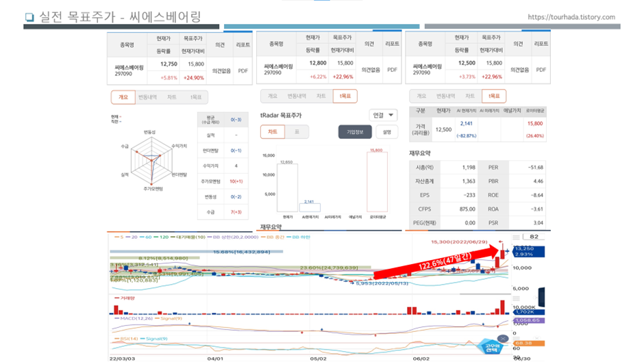644x362 pixels.
Task: Select the 개요 tab in the 12,750 panel
Action: point(123,97)
